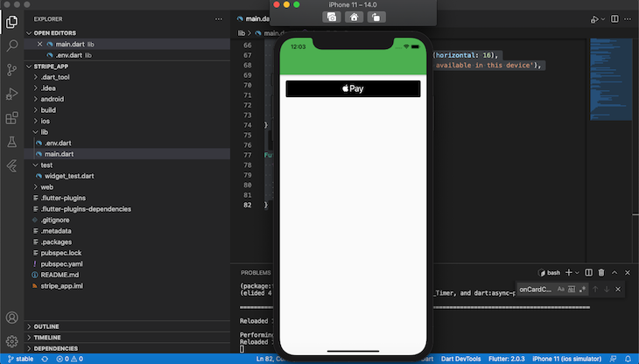The image size is (639, 364).
Task: Open .env.dart in the lib folder tree
Action: coord(58,143)
